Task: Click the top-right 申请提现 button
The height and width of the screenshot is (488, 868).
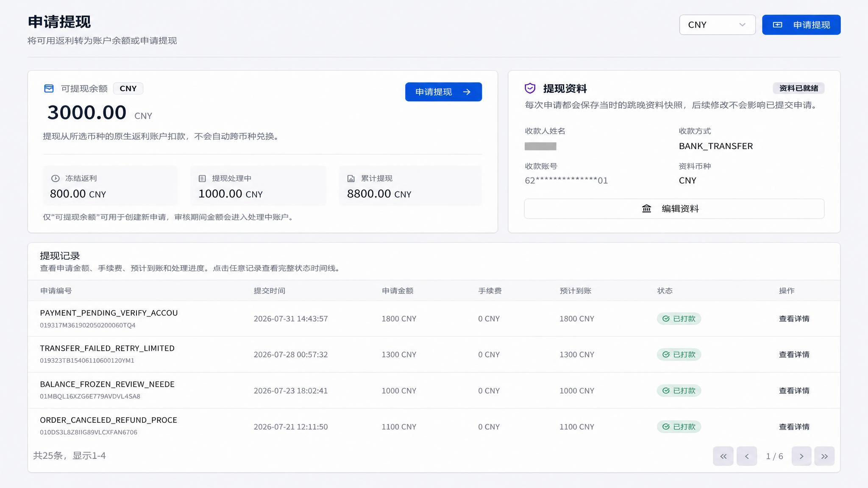Action: click(801, 25)
